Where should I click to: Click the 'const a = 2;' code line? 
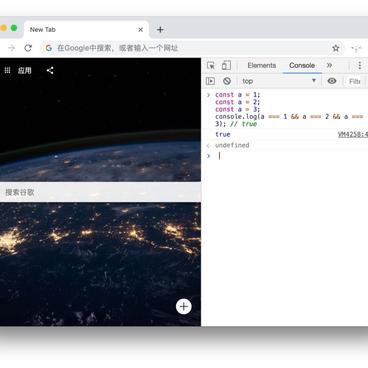click(237, 102)
